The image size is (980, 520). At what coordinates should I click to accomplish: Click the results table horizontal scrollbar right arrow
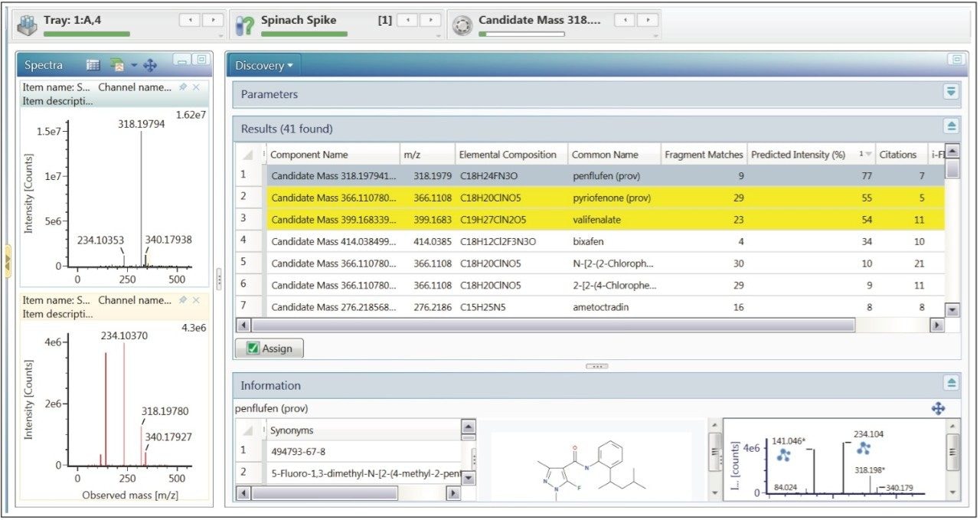937,325
